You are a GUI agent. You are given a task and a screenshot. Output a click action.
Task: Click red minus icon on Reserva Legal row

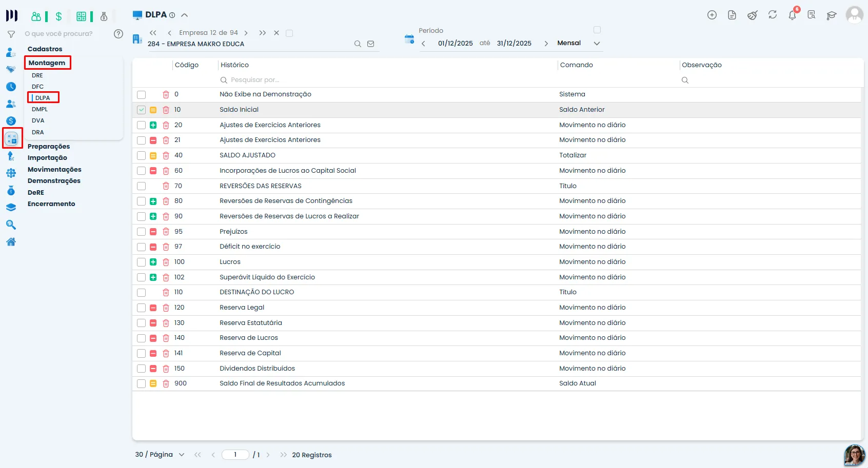(153, 308)
